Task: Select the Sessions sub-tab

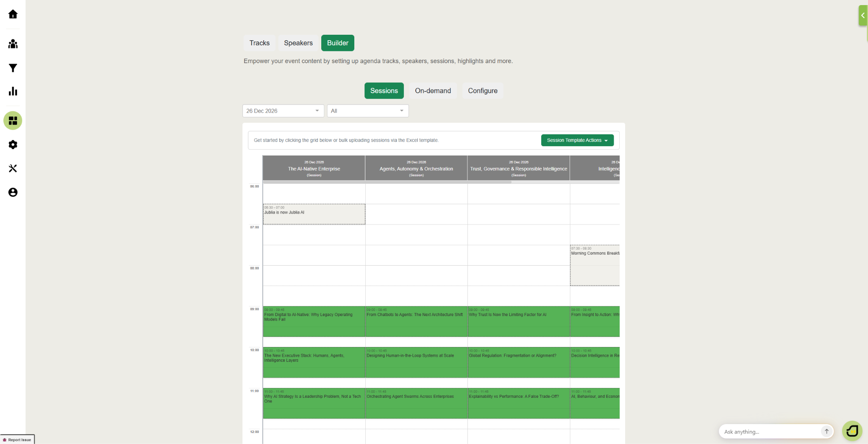Action: 384,91
